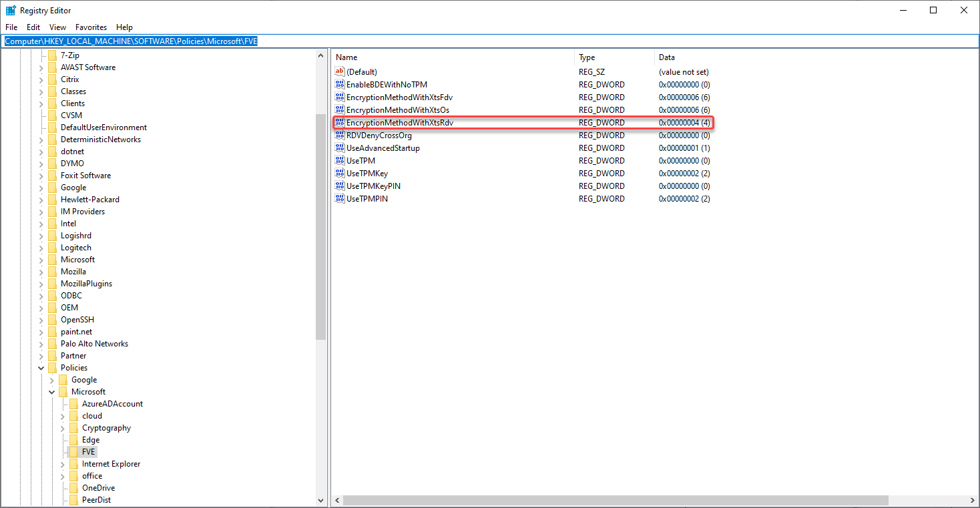Click the registry path address bar

(x=490, y=41)
